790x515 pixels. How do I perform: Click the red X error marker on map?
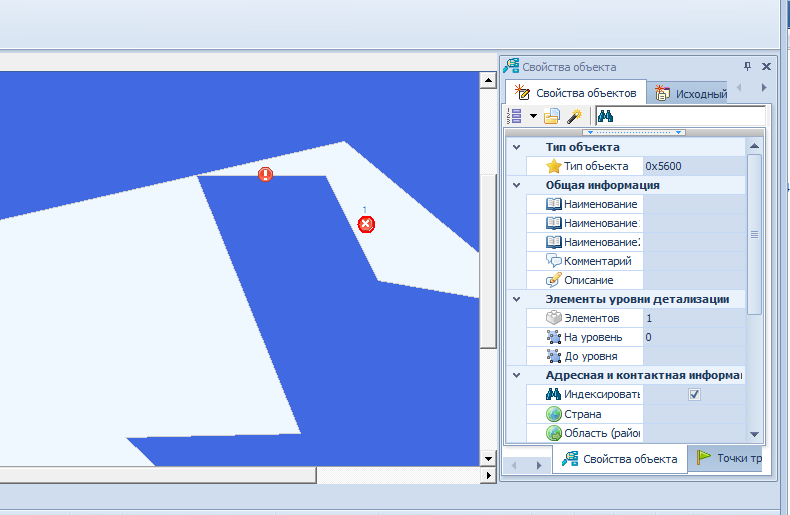coord(366,224)
